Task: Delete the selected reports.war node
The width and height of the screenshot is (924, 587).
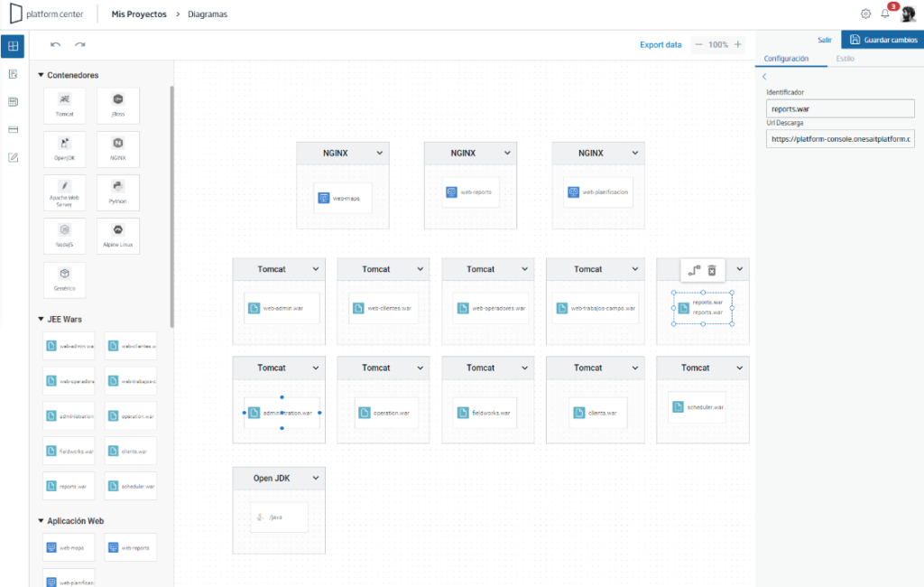Action: 712,270
